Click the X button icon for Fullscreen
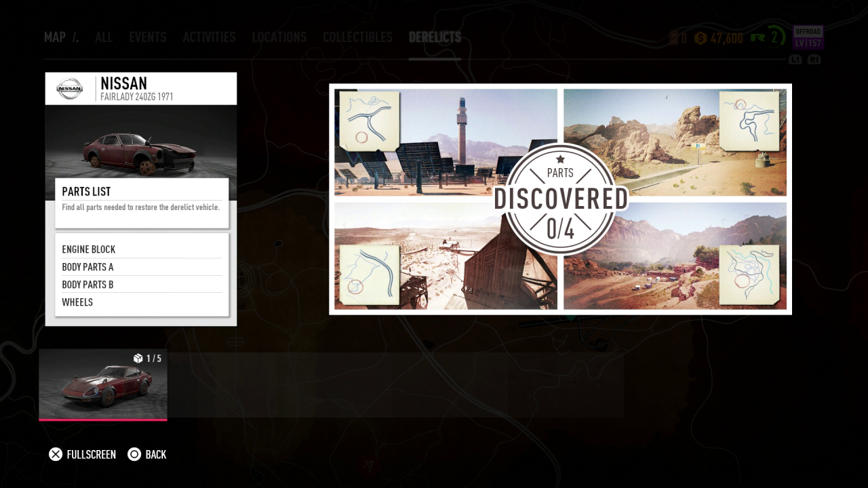 56,454
